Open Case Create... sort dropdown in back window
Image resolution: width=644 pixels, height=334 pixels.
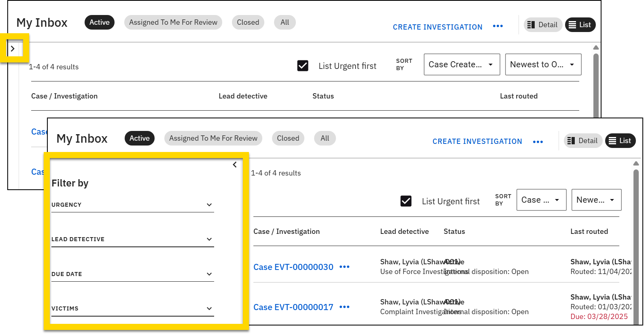(x=462, y=64)
